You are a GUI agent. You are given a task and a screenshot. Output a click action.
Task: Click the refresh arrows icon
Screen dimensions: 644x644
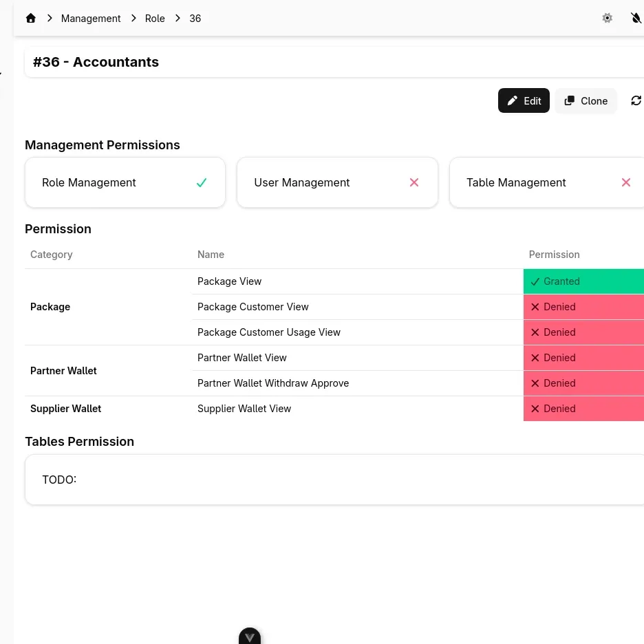636,100
